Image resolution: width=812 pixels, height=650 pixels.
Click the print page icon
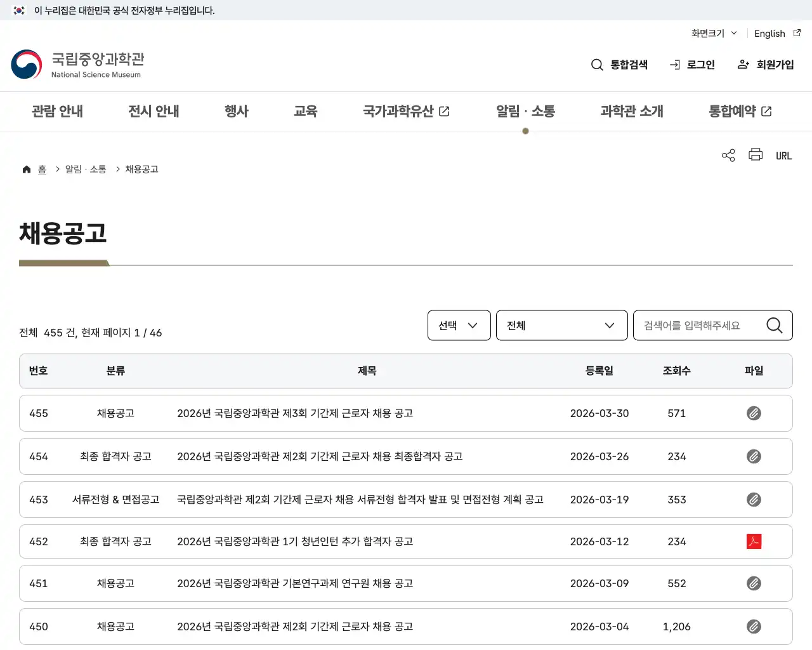(x=755, y=155)
